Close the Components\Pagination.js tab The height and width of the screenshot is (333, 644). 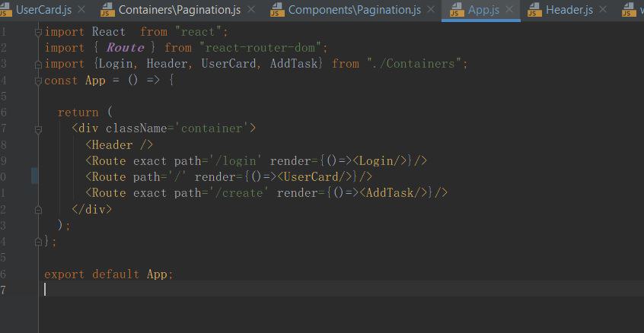[432, 9]
